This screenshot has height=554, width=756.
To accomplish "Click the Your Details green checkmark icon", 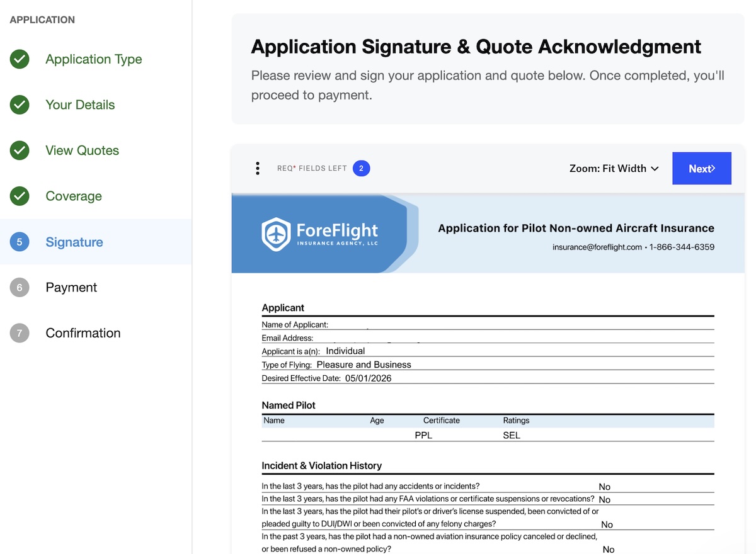I will (x=20, y=105).
